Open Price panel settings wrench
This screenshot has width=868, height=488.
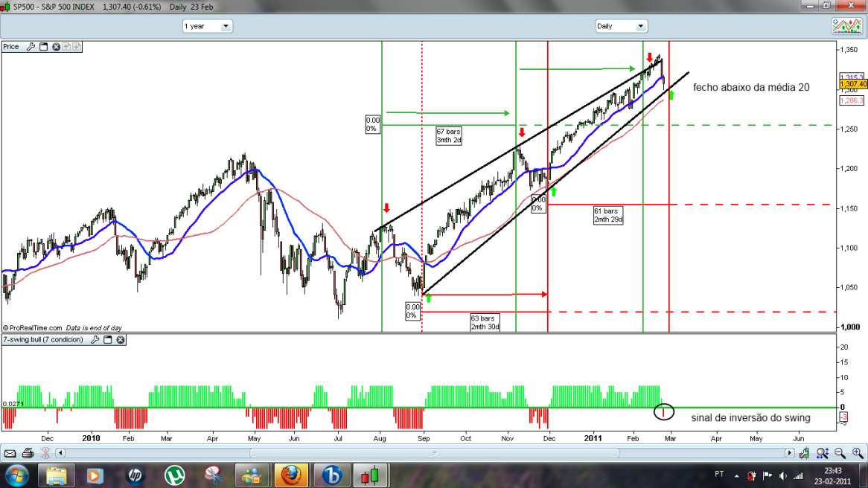(31, 47)
